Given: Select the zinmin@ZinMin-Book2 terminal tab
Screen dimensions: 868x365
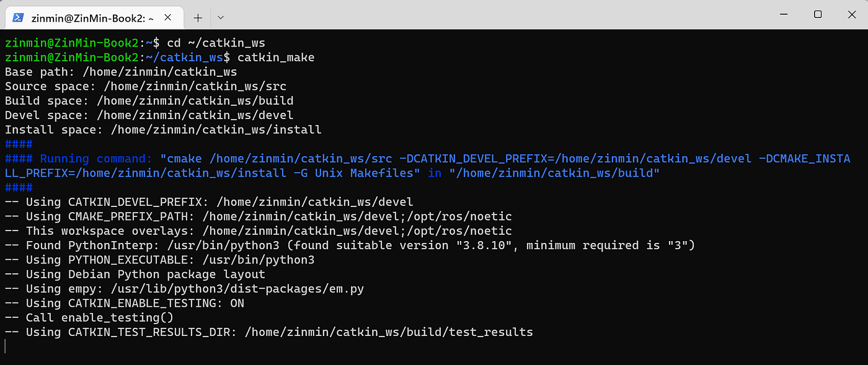Looking at the screenshot, I should click(94, 18).
